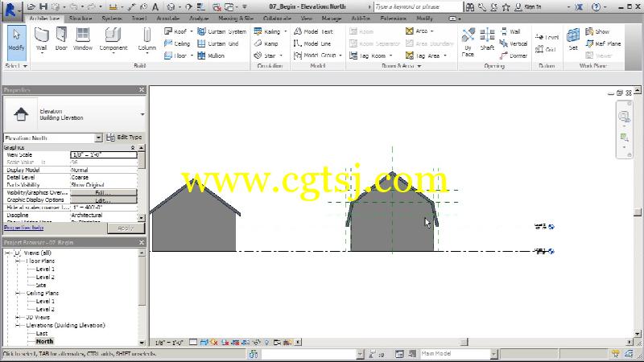Click the Level datum tool

pyautogui.click(x=547, y=37)
